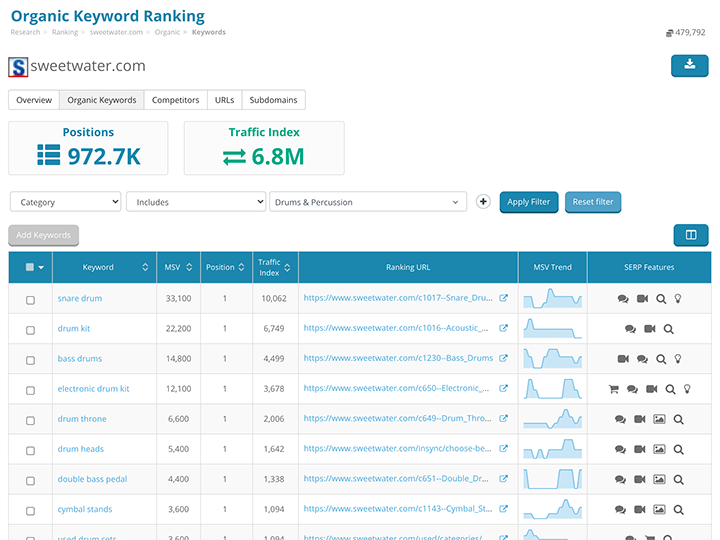The height and width of the screenshot is (540, 720).
Task: Open external link icon for snare drum URL
Action: click(x=504, y=299)
